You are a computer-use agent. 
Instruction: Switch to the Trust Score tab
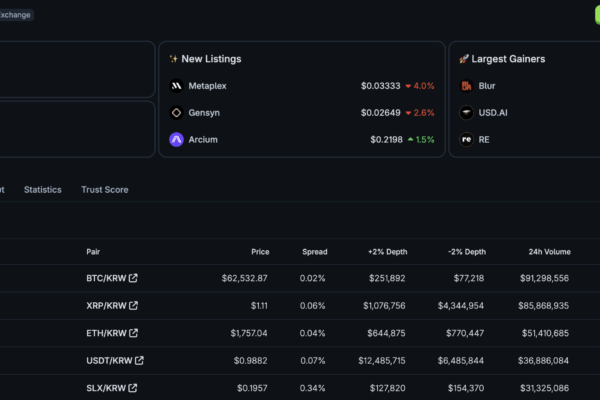click(x=104, y=189)
